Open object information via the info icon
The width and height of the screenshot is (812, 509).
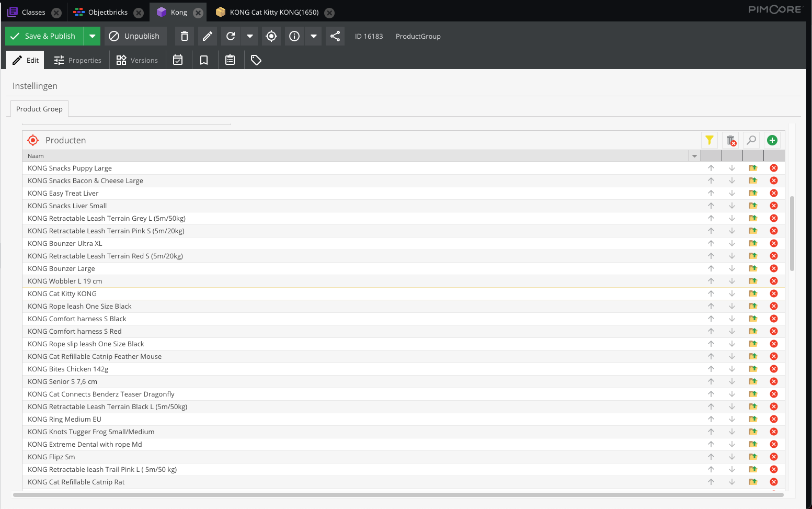294,36
